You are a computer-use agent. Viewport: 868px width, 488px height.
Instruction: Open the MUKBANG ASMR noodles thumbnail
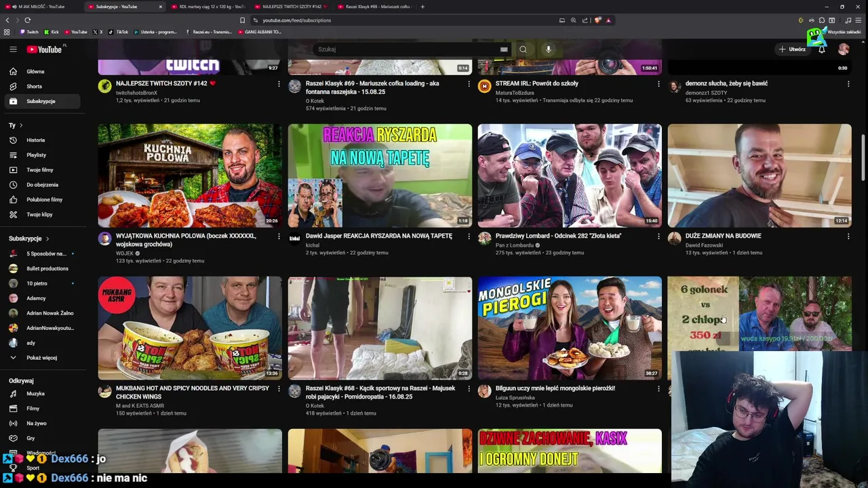[190, 327]
